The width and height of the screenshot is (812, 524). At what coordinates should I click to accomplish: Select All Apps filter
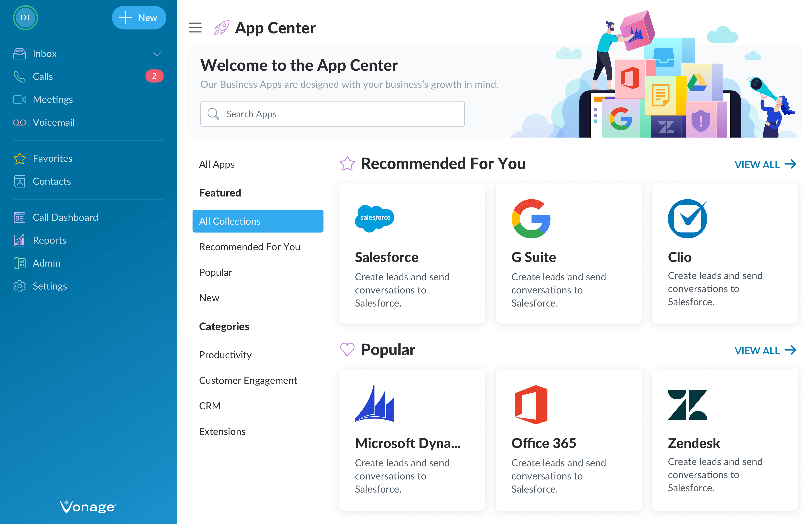217,164
